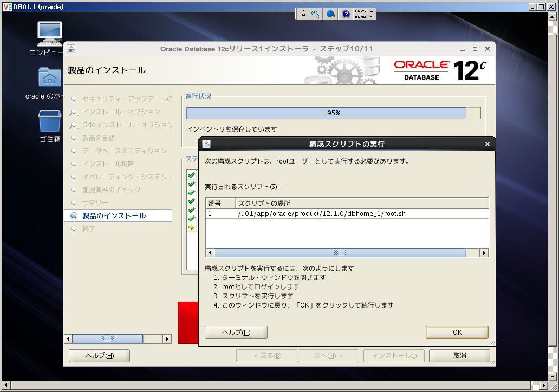The width and height of the screenshot is (559, 392).
Task: Click the wrench options icon in VNC toolbar
Action: tap(315, 14)
